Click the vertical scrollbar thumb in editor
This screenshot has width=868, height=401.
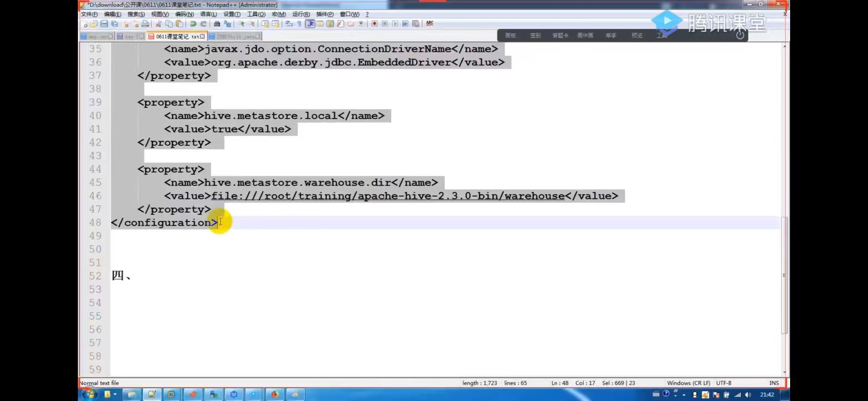(785, 275)
